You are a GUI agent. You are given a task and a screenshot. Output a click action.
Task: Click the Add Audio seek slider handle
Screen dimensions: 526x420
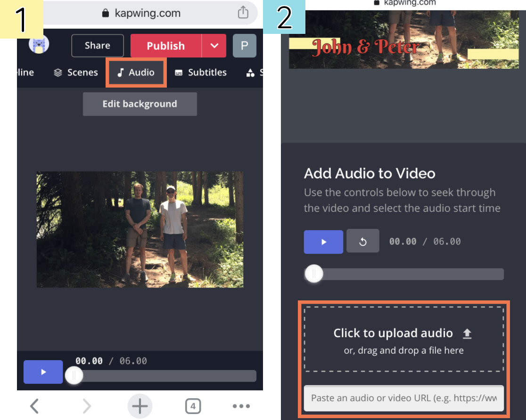[314, 274]
